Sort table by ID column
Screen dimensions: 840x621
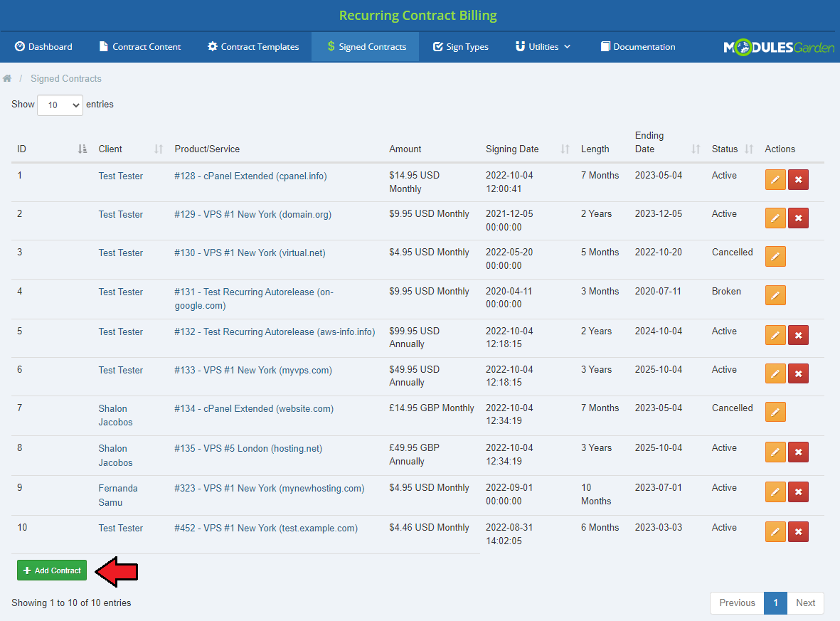pos(50,149)
